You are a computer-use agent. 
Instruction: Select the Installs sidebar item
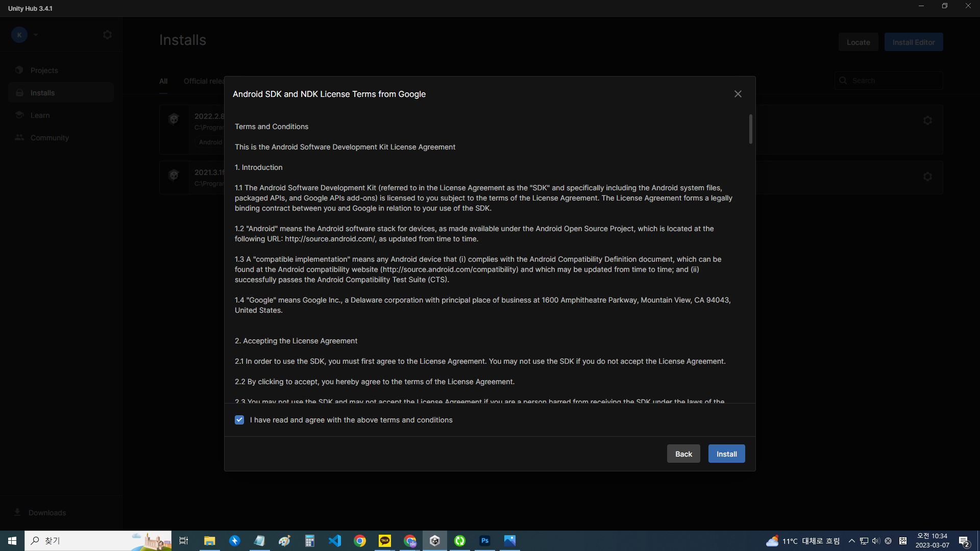[x=61, y=93]
